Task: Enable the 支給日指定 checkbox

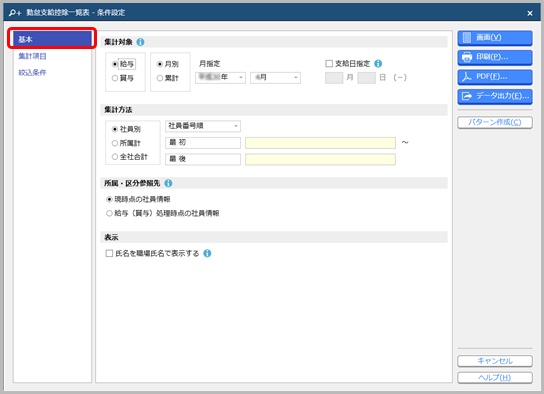Action: pyautogui.click(x=329, y=63)
